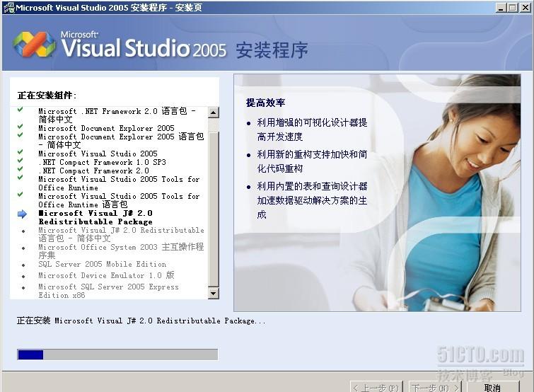Image resolution: width=534 pixels, height=392 pixels.
Task: Click checkmark beside Microsoft Document Explorer 2005
Action: tap(20, 127)
